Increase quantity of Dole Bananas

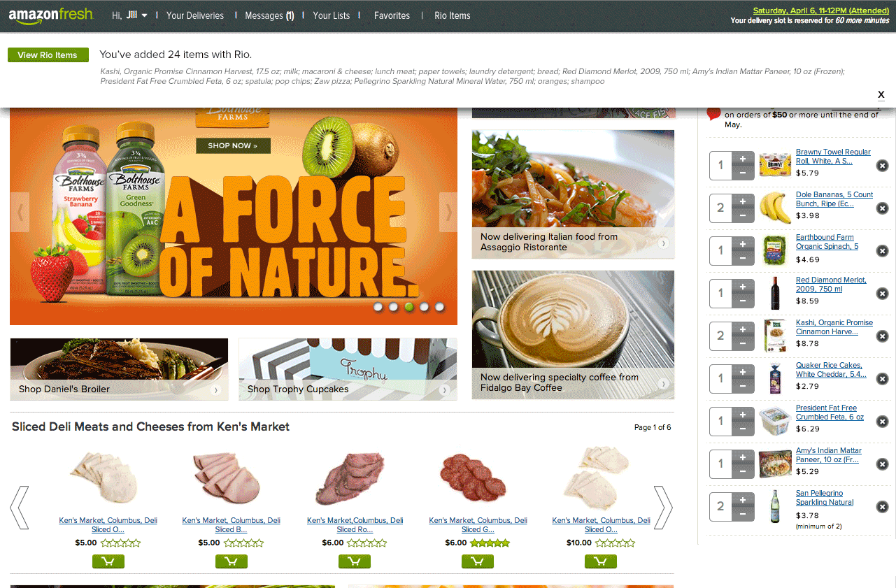click(x=742, y=201)
